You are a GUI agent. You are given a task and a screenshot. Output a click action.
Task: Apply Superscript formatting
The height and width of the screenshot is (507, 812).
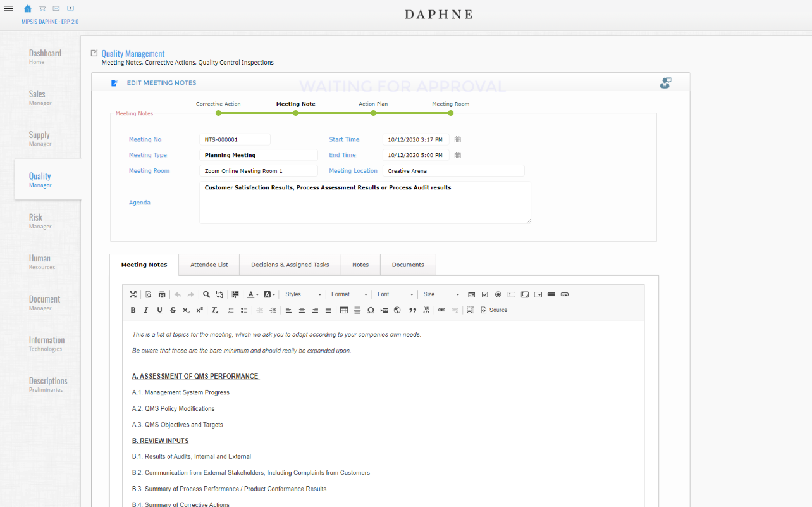[199, 310]
